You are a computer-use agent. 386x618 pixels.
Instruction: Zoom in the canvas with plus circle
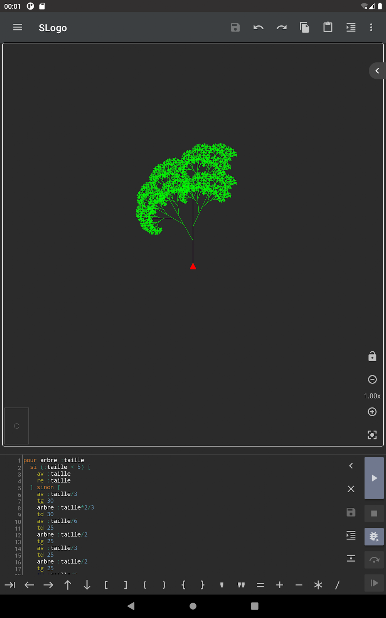click(x=372, y=412)
